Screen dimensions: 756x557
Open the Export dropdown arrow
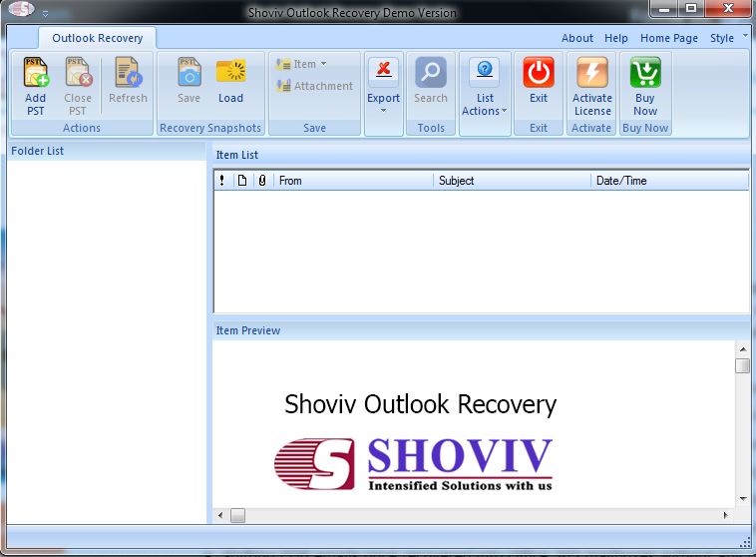(383, 111)
